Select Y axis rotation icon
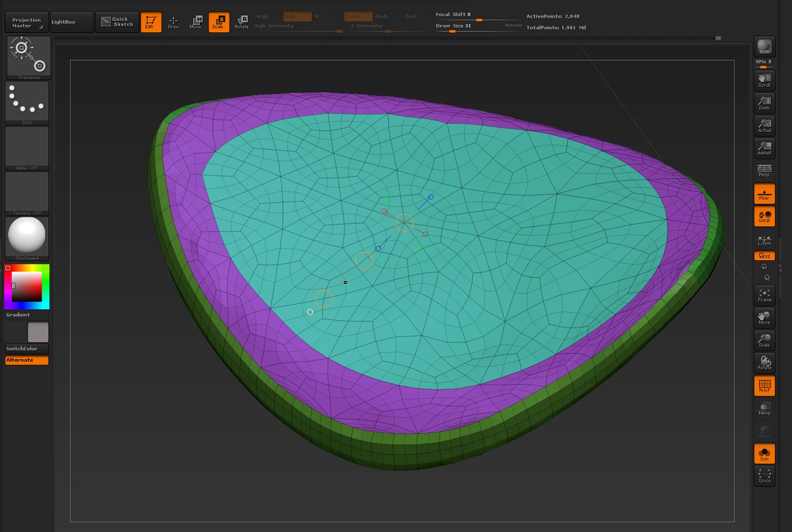Viewport: 792px width, 532px height. click(x=764, y=267)
